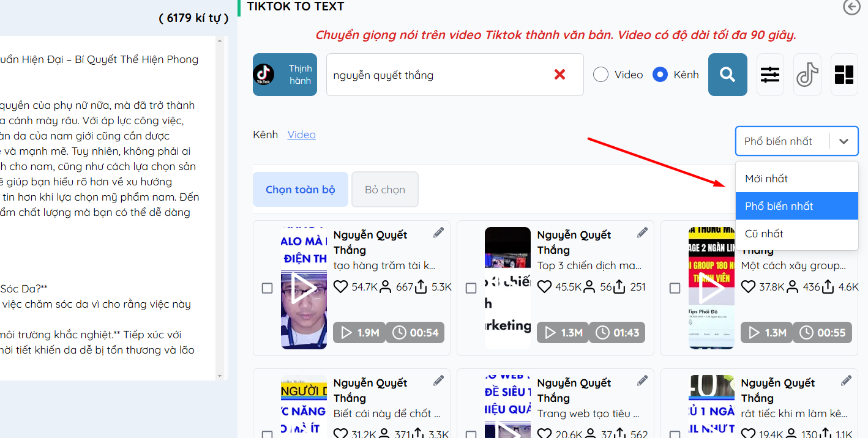Click the description 'rất tiếc khi m làm kê...'
Image resolution: width=868 pixels, height=438 pixels.
click(x=794, y=414)
